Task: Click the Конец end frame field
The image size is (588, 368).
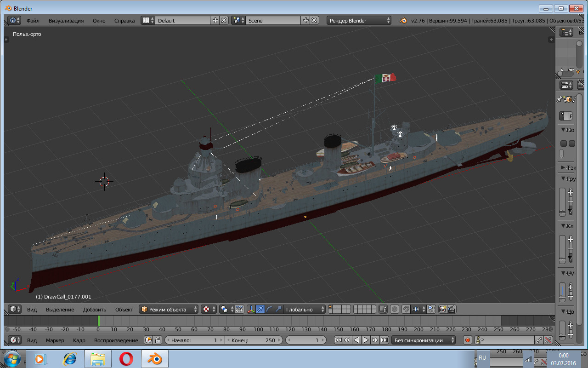Action: tap(254, 340)
